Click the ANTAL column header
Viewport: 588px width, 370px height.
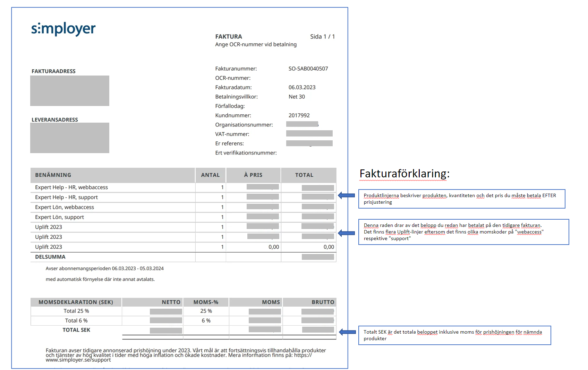click(210, 175)
